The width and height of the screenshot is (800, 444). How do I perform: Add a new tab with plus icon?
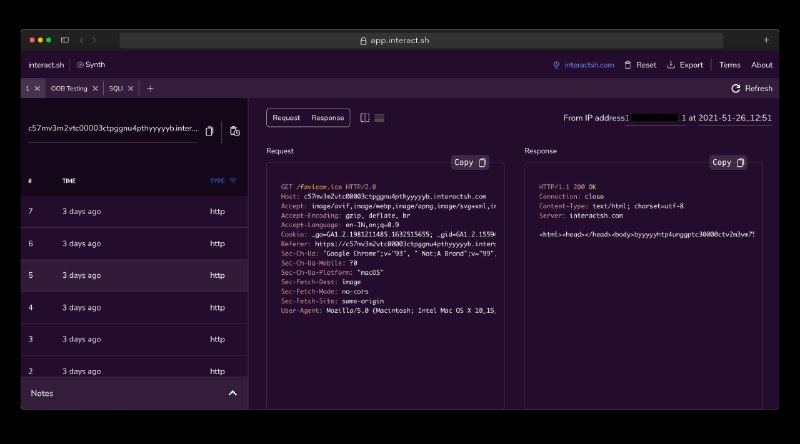[x=150, y=88]
